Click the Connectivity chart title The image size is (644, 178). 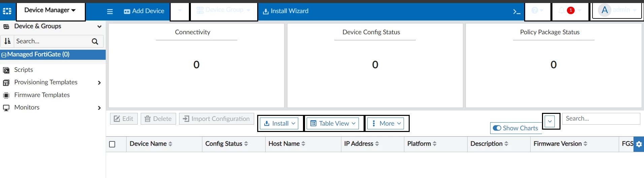193,32
